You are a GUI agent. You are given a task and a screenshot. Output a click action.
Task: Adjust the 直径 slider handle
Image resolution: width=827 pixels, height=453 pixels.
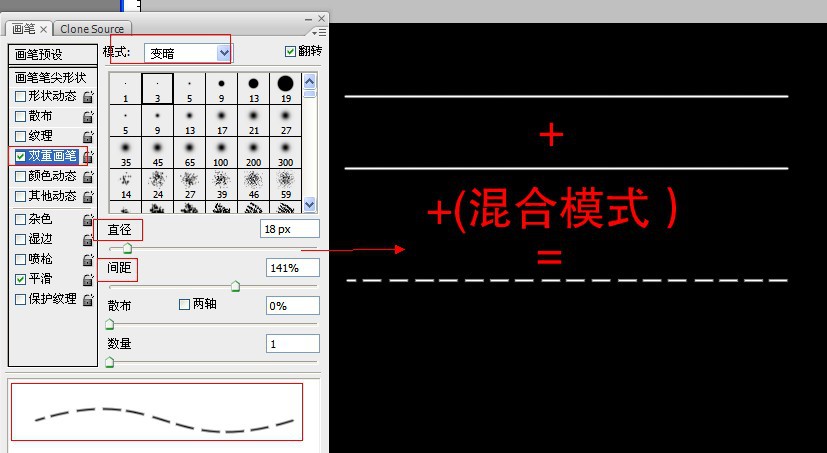click(127, 248)
